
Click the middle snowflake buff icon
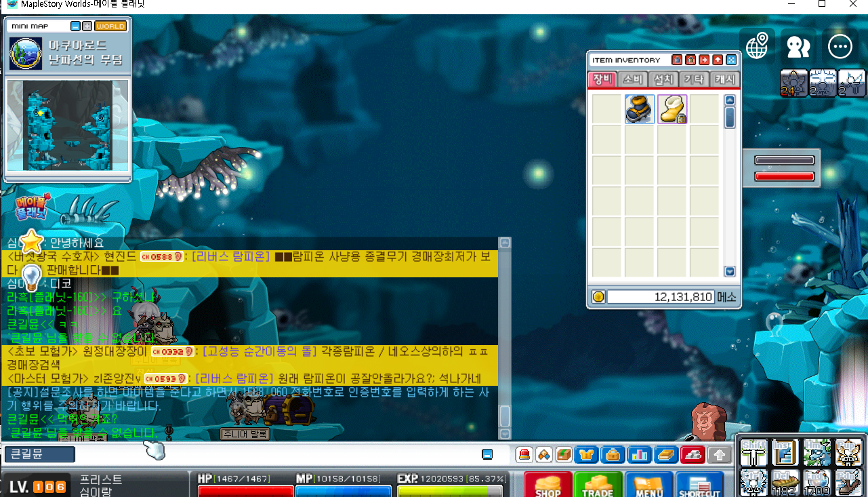[823, 83]
